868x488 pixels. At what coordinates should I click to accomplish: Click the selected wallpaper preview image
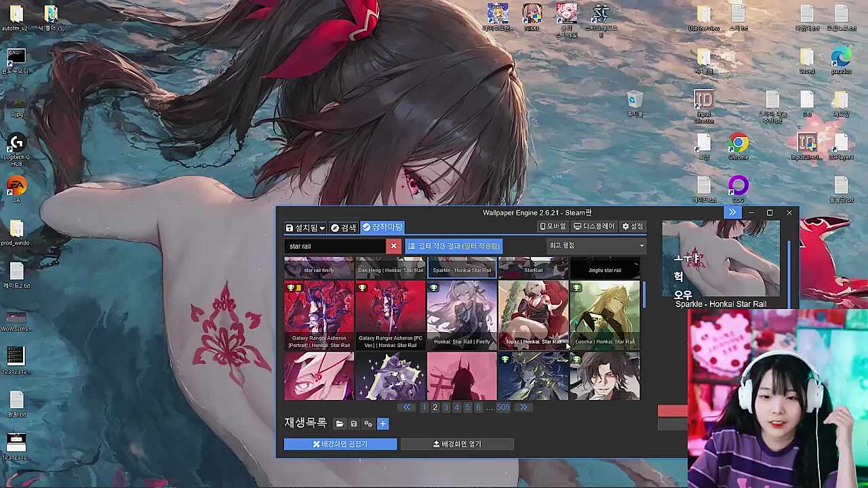[x=720, y=259]
